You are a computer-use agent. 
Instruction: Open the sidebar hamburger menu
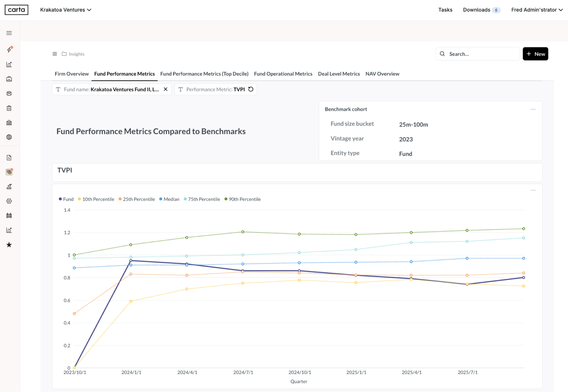[x=9, y=33]
